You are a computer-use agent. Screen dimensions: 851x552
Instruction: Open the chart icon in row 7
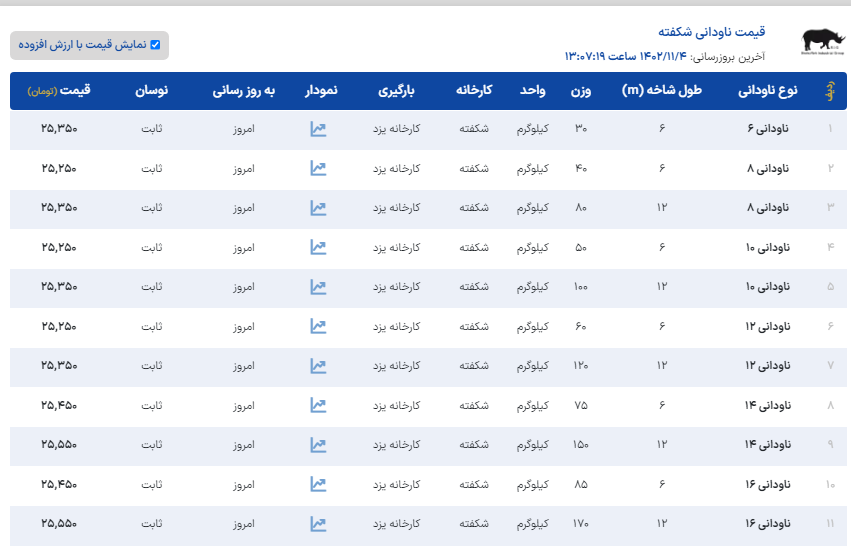pos(318,366)
